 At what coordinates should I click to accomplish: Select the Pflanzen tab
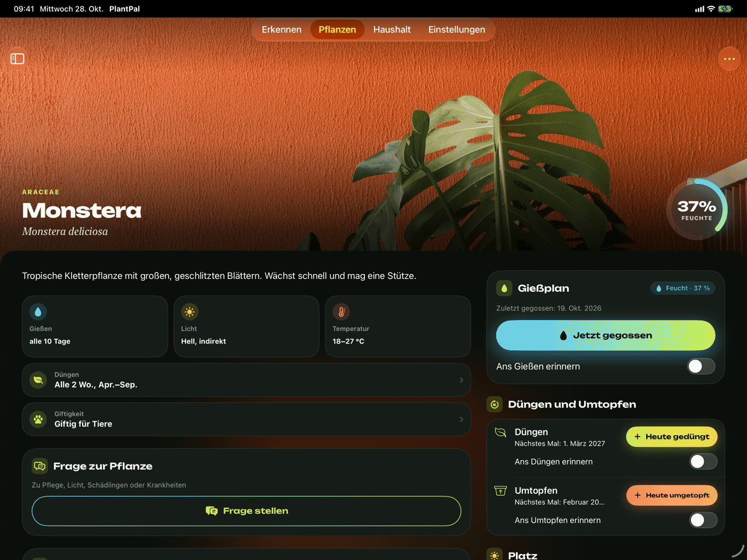(x=337, y=30)
